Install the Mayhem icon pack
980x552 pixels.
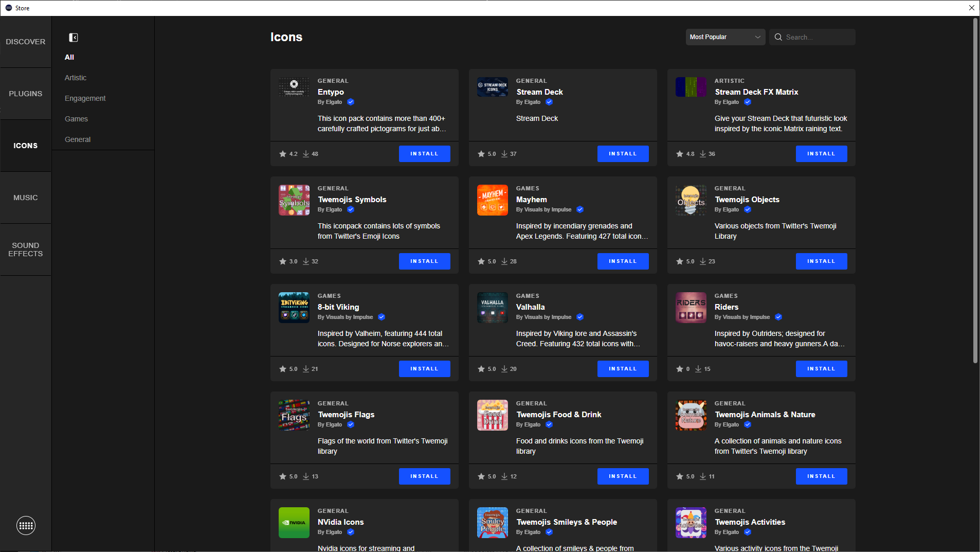pyautogui.click(x=623, y=261)
